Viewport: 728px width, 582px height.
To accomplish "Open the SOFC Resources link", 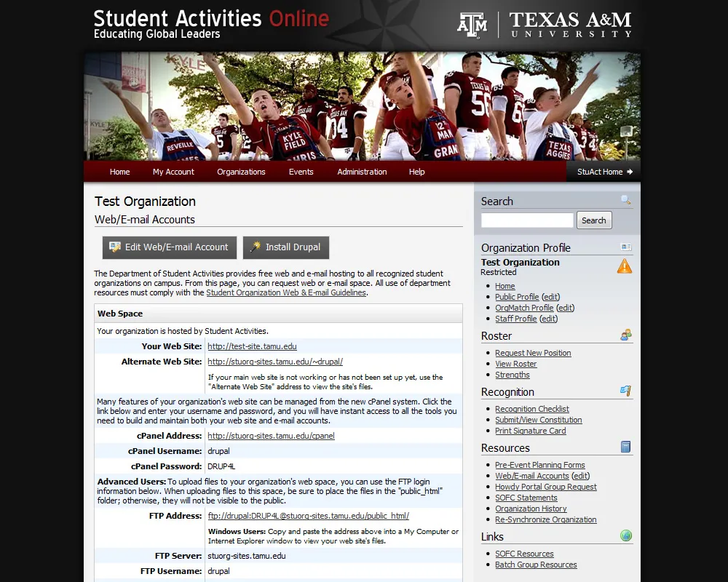I will (525, 554).
